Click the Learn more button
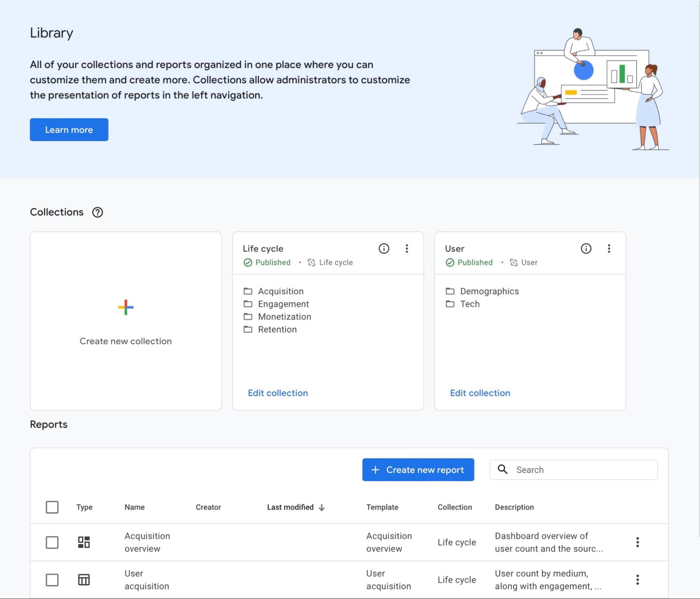This screenshot has width=700, height=599. click(x=69, y=130)
